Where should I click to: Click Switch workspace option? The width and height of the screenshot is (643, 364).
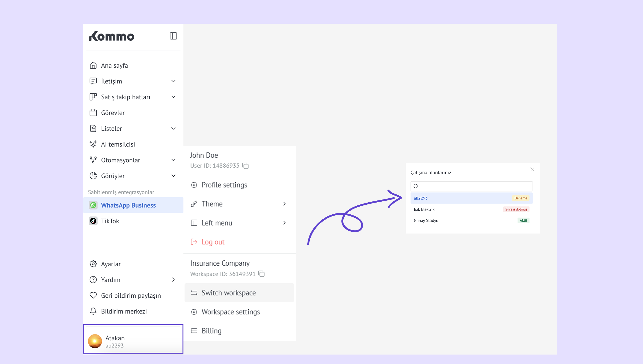(x=229, y=293)
